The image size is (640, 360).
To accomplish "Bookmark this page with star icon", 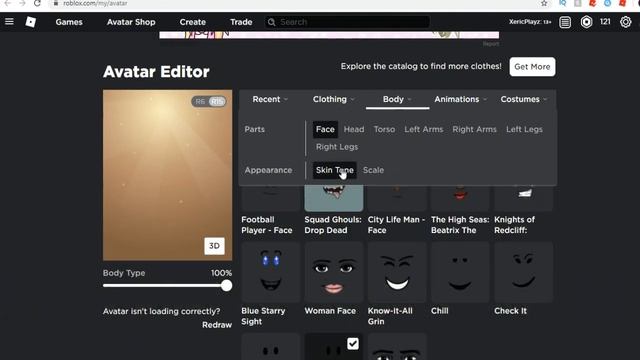I will pos(544,3).
